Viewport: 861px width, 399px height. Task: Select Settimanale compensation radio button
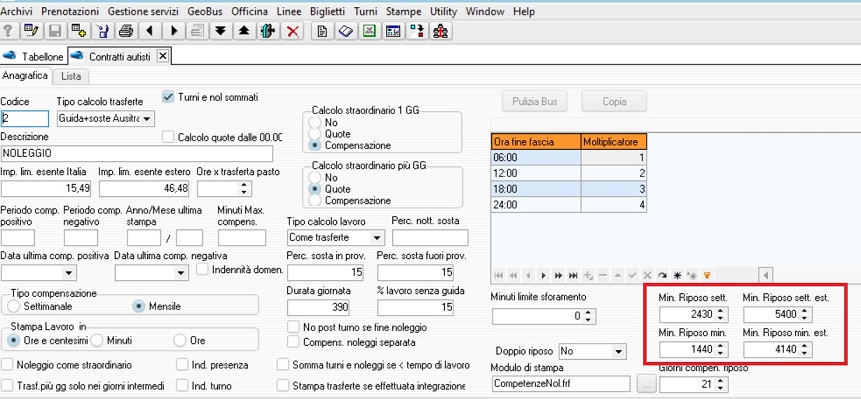(14, 306)
